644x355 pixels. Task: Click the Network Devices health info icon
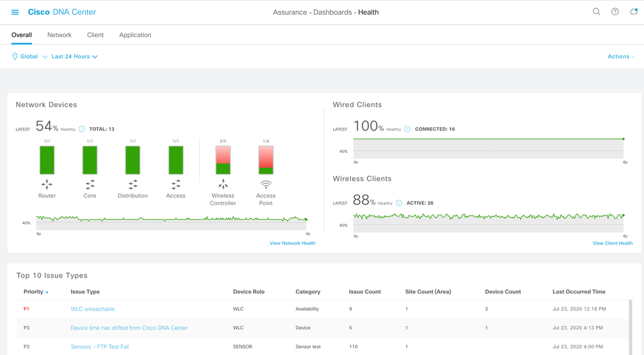pos(82,129)
